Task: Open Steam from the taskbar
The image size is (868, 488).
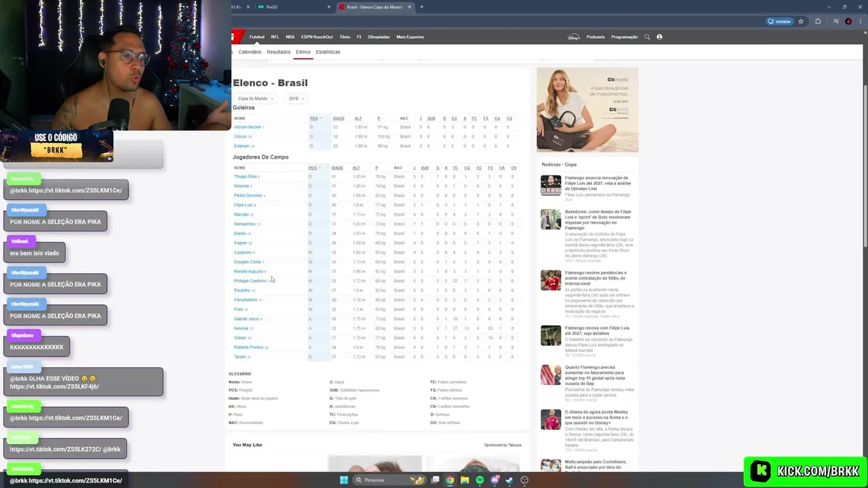Action: 509,480
